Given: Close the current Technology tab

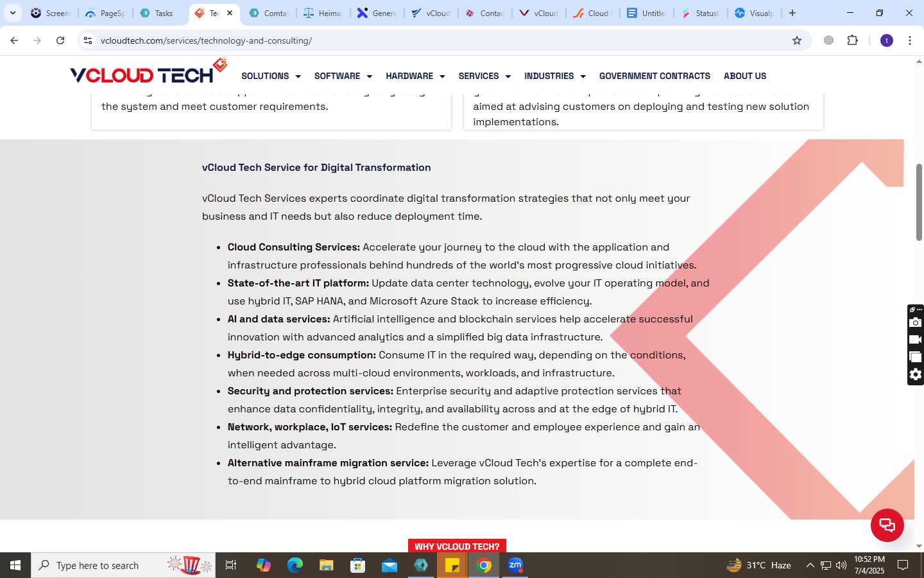Looking at the screenshot, I should [x=230, y=13].
